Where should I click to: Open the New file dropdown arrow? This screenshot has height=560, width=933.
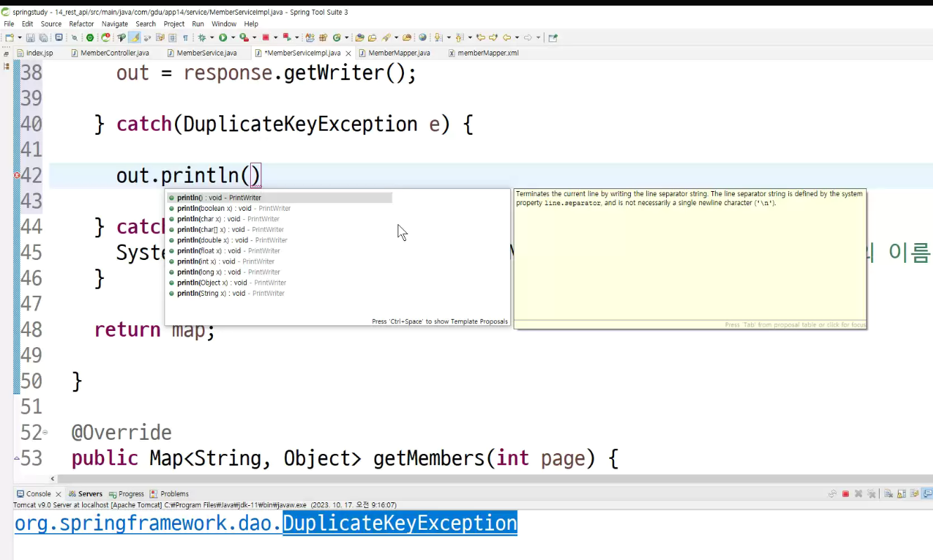[20, 38]
